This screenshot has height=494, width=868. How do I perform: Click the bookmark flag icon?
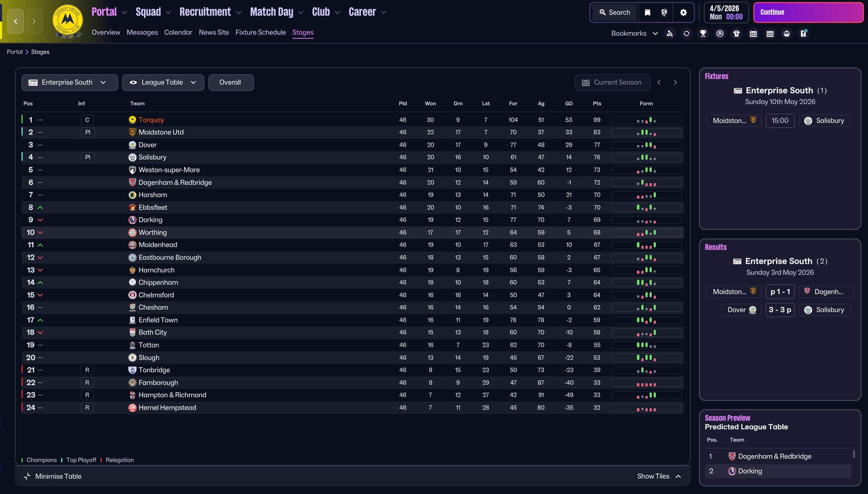point(647,13)
